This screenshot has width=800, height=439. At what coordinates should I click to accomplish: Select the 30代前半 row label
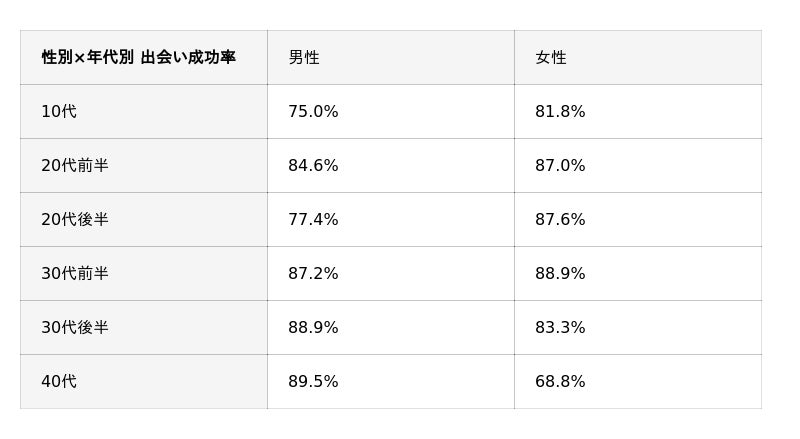point(75,274)
